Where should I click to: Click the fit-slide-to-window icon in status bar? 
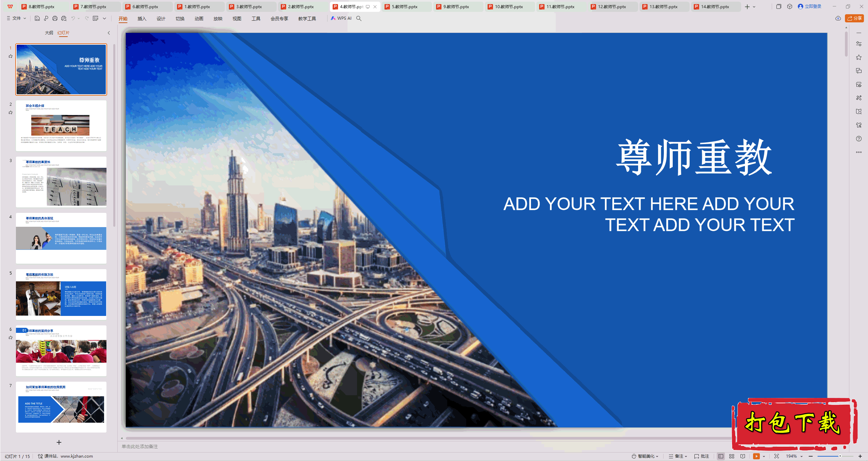[x=777, y=456]
